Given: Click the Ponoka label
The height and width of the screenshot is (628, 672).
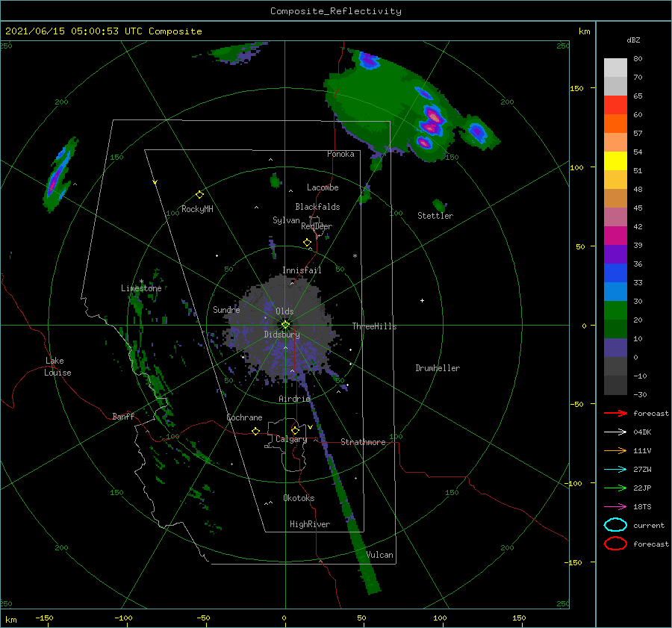Looking at the screenshot, I should pos(340,154).
